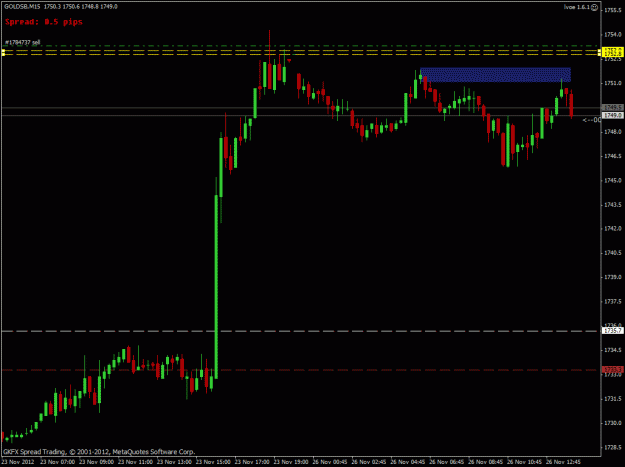Click the 1754.0 price axis value

(x=613, y=35)
